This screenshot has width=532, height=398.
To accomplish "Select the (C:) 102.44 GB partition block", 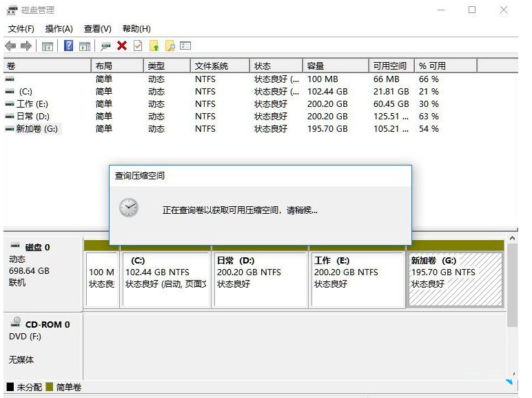I will point(166,279).
